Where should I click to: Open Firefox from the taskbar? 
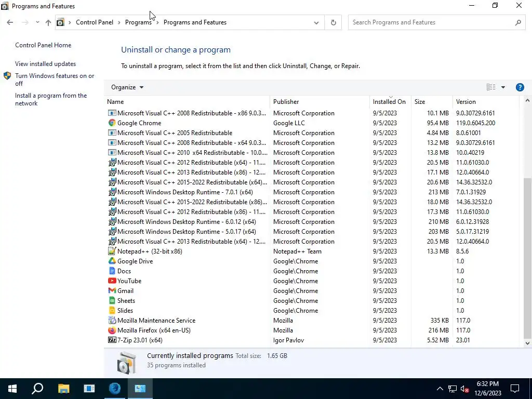[115, 389]
